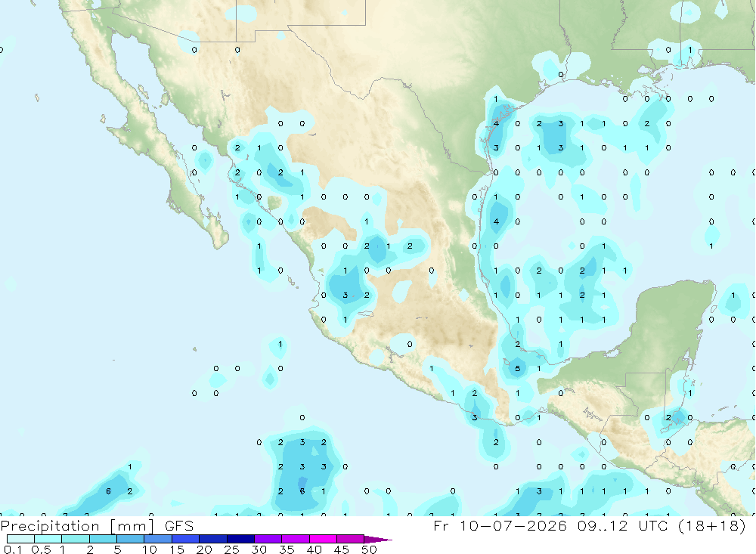Screen dimensions: 756x554
Task: Click the '[mm]' unit label
Action: coord(132,526)
